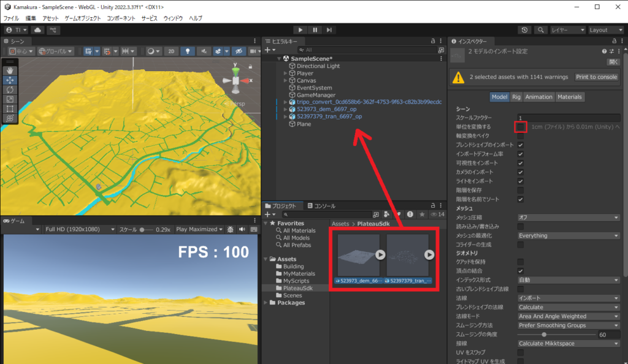The image size is (628, 364).
Task: Toggle scene lighting bulb icon
Action: 188,51
